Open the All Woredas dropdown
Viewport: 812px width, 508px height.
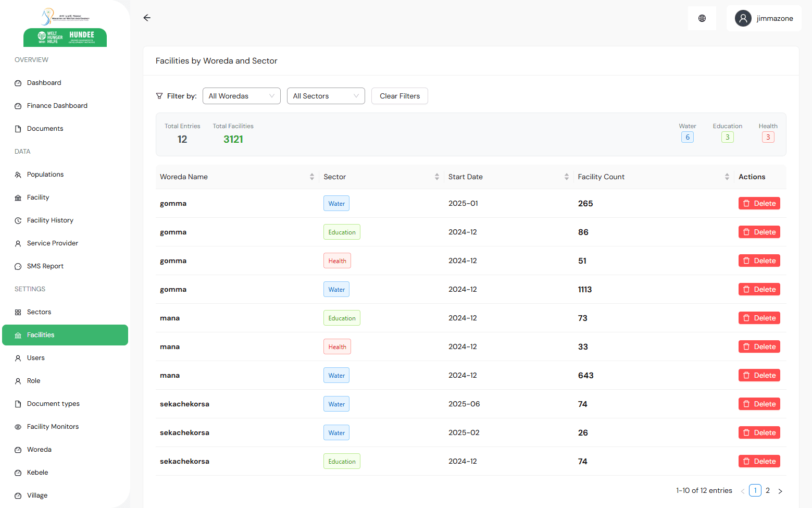[x=241, y=96]
